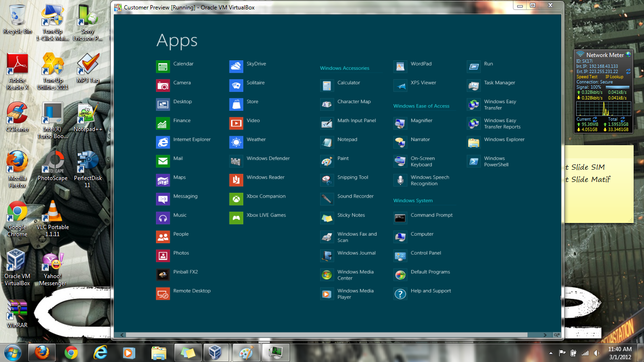
Task: Select VLC Portable desktop shortcut
Action: pyautogui.click(x=53, y=219)
